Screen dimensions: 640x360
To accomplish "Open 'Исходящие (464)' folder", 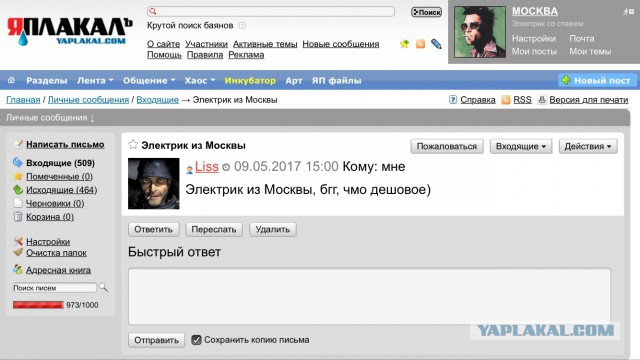I will [x=62, y=190].
